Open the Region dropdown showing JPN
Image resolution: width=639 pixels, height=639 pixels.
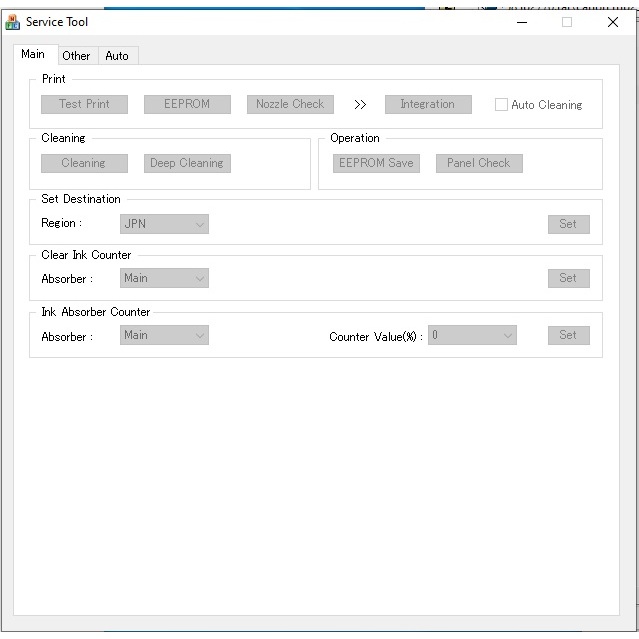coord(164,224)
